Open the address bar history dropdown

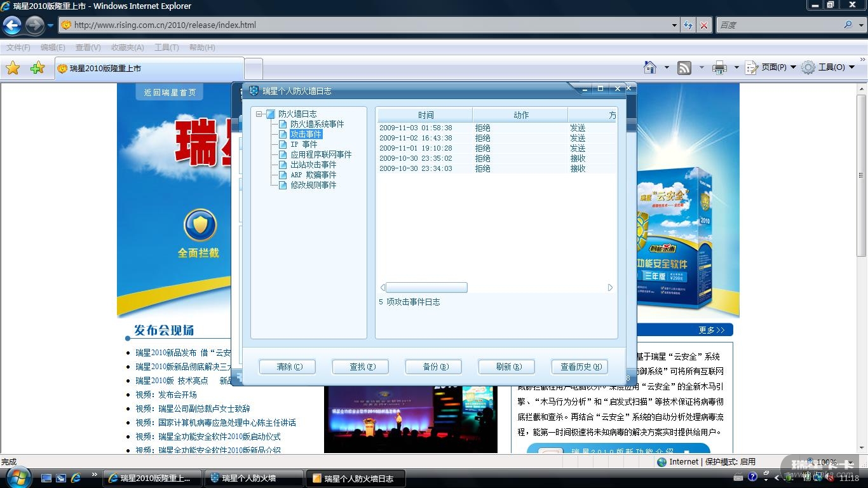tap(675, 25)
